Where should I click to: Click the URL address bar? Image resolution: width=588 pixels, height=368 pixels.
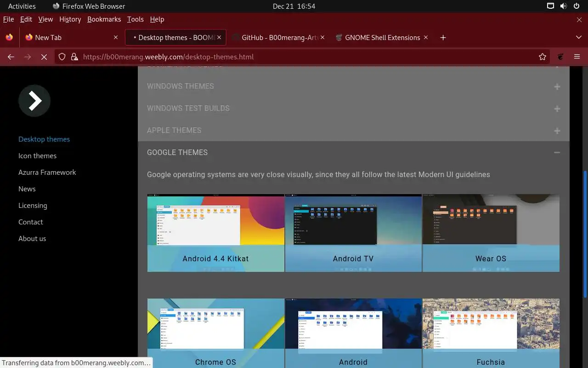tap(303, 57)
